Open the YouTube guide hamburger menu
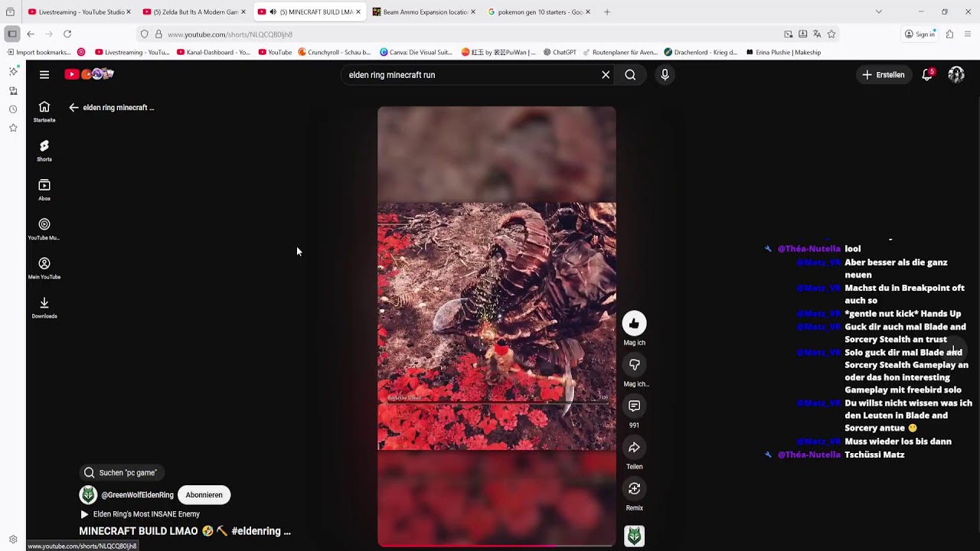The image size is (980, 551). coord(44,74)
